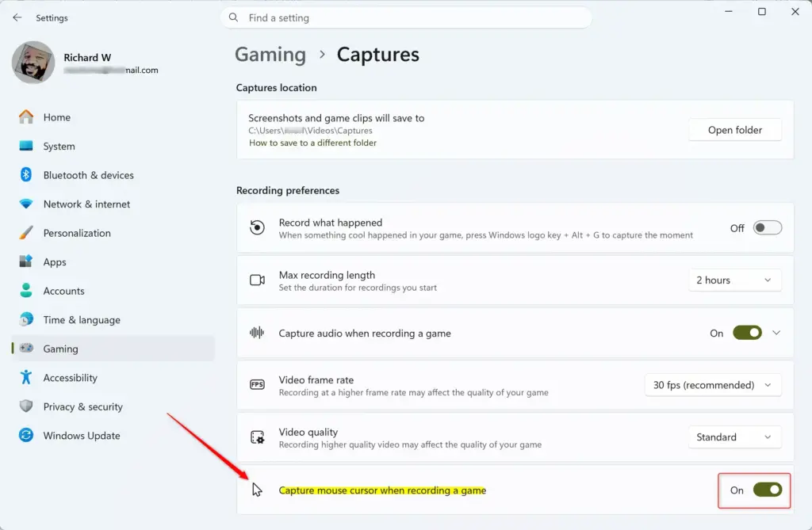This screenshot has width=812, height=530.
Task: Click the Accounts person icon
Action: click(x=26, y=291)
